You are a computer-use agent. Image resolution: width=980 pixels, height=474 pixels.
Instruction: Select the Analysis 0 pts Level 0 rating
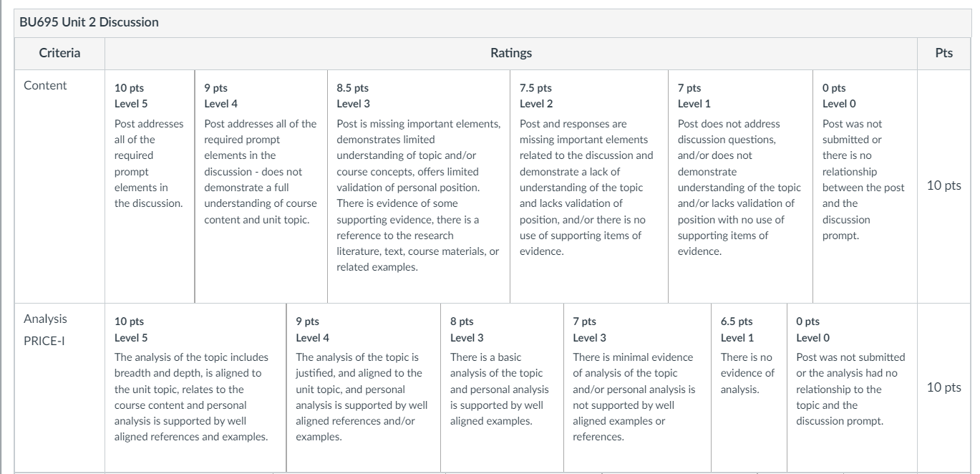[x=852, y=387]
